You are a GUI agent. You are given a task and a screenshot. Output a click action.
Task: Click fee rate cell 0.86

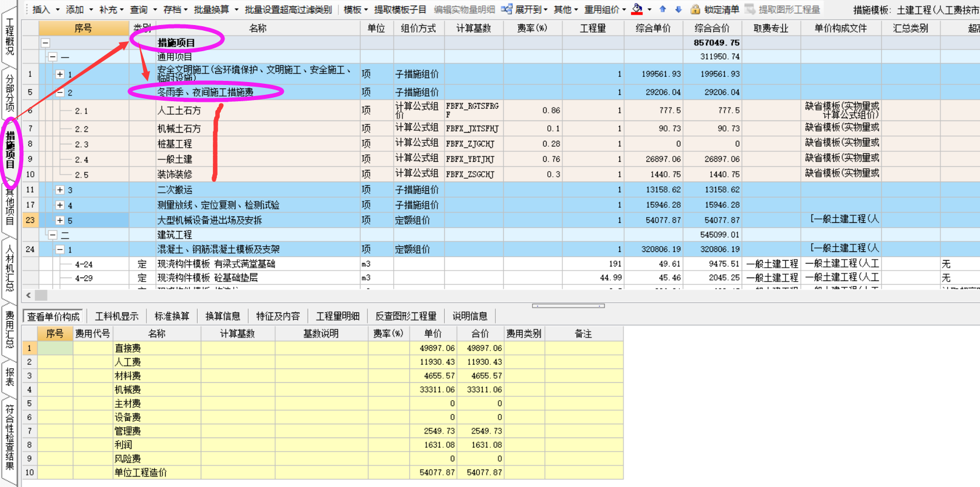point(533,111)
